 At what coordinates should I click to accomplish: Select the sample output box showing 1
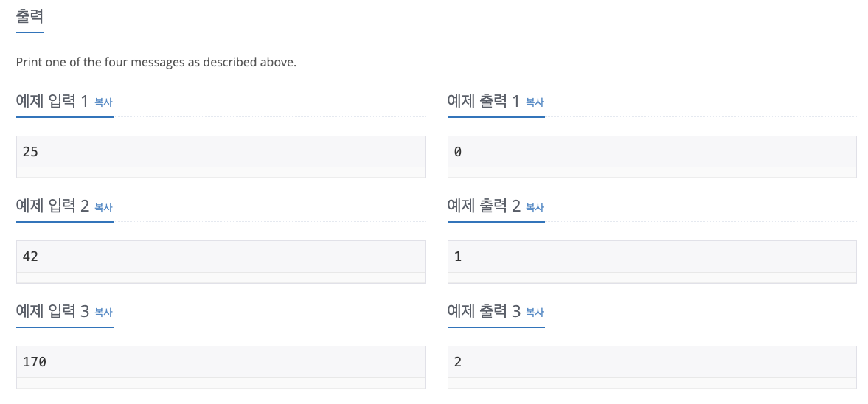coord(652,257)
